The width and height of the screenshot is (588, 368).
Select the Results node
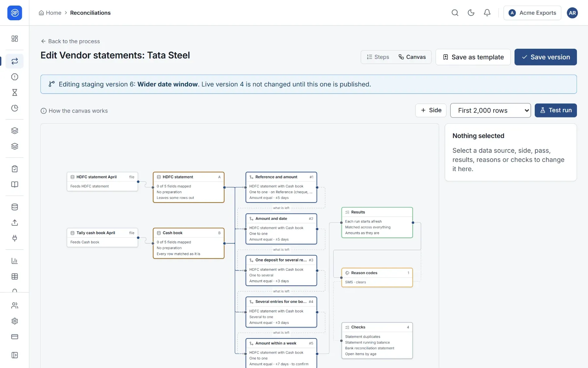coord(377,222)
